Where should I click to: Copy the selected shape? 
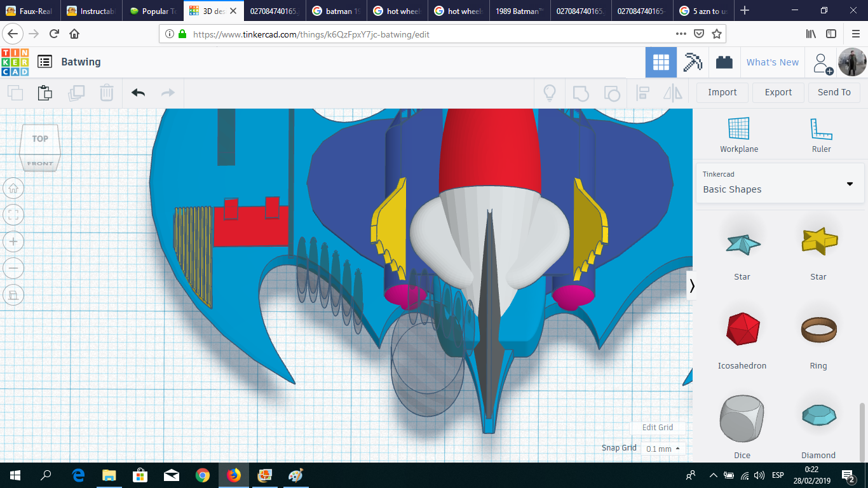(15, 93)
